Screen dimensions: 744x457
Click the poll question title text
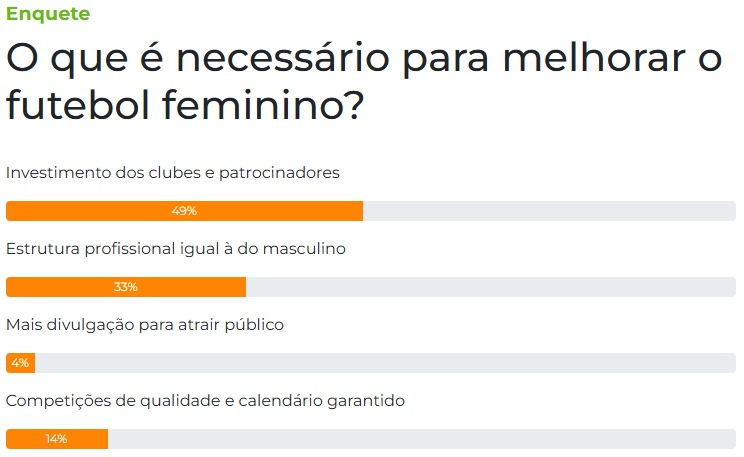(364, 82)
